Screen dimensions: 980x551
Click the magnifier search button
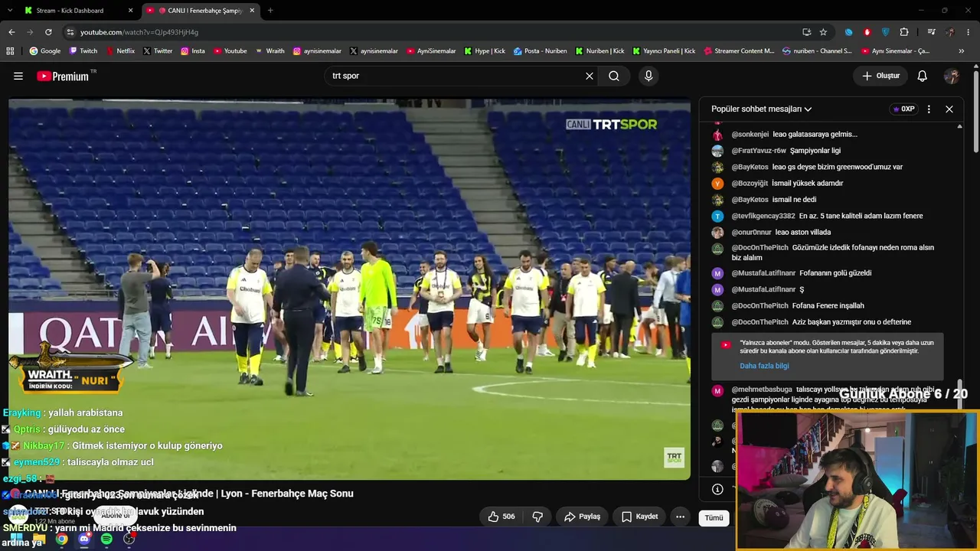point(614,76)
